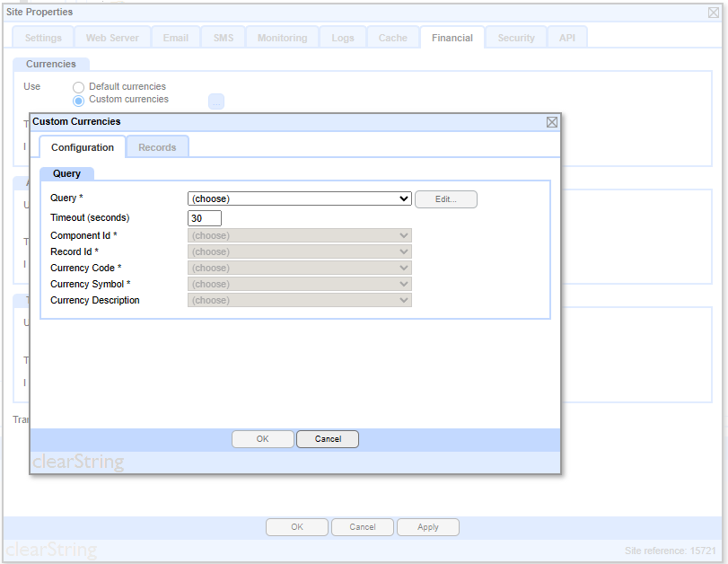Open the Currency Symbol dropdown

click(x=299, y=284)
